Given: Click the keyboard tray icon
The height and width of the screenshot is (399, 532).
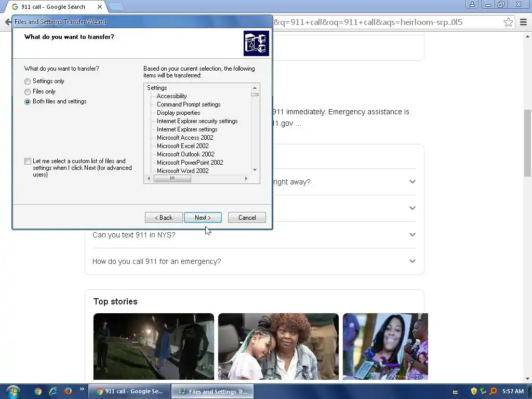Looking at the screenshot, I should [455, 392].
